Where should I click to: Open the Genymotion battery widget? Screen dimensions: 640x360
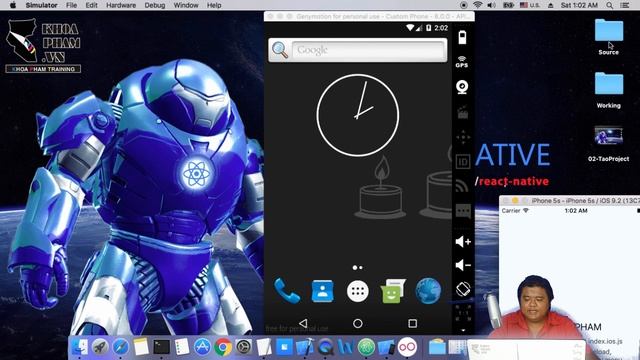(x=462, y=37)
